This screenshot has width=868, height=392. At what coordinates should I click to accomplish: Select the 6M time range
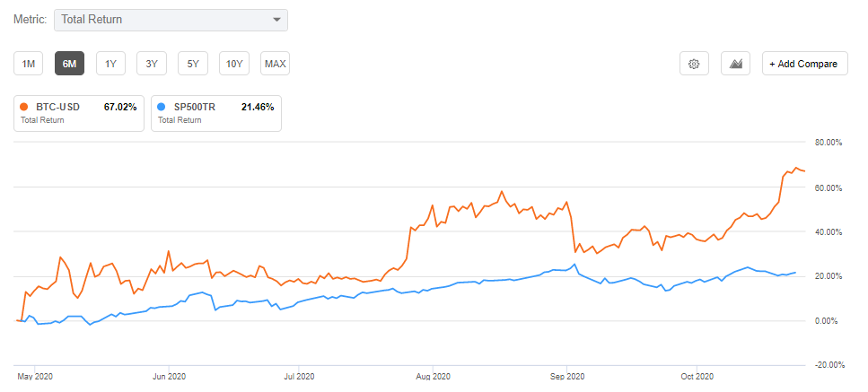[69, 64]
